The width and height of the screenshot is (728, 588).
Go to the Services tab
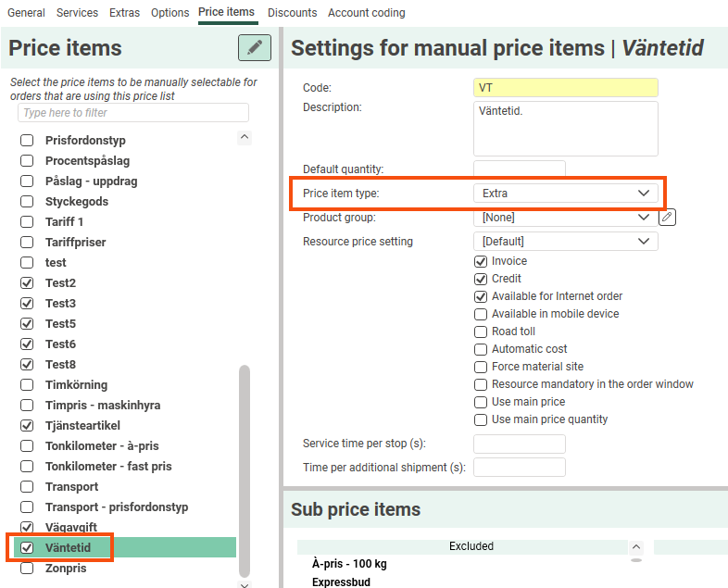coord(77,13)
